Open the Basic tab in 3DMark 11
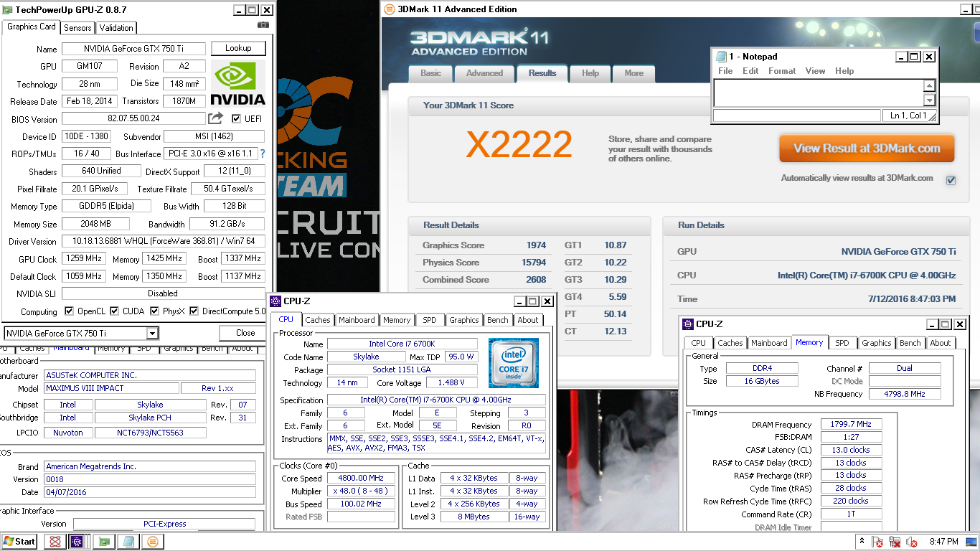980x551 pixels. [x=430, y=73]
